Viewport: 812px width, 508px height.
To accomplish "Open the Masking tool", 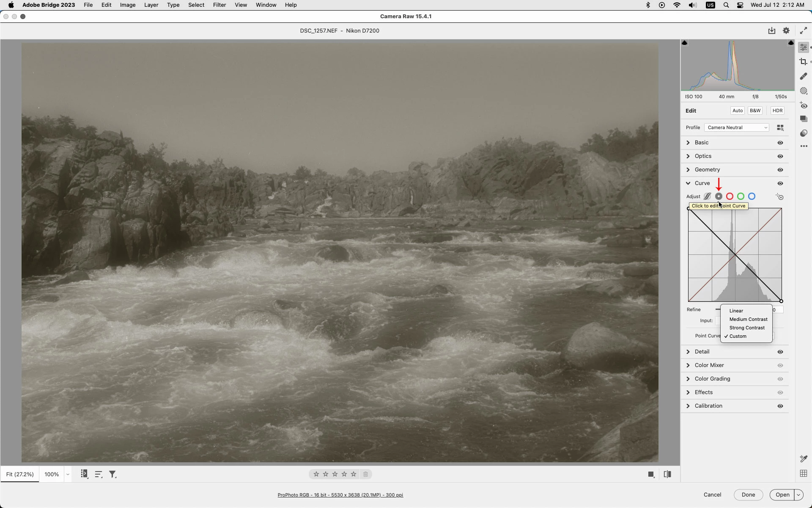I will pos(803,91).
